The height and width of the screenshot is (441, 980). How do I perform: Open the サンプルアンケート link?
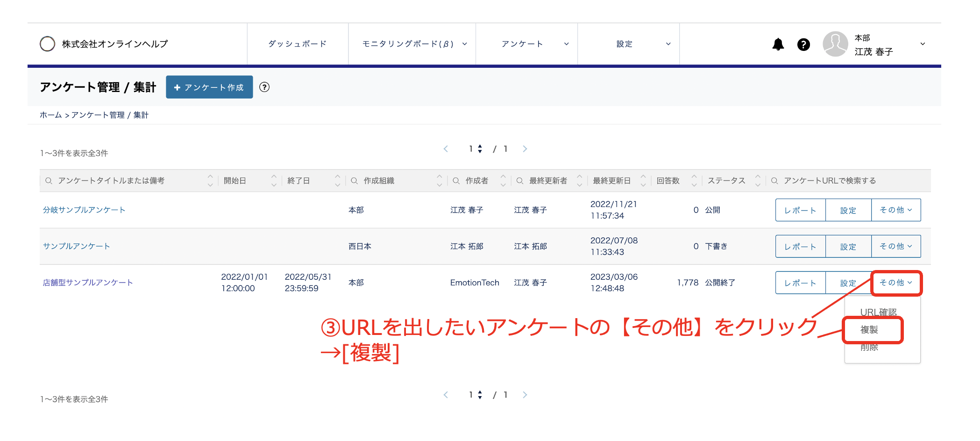[x=77, y=246]
